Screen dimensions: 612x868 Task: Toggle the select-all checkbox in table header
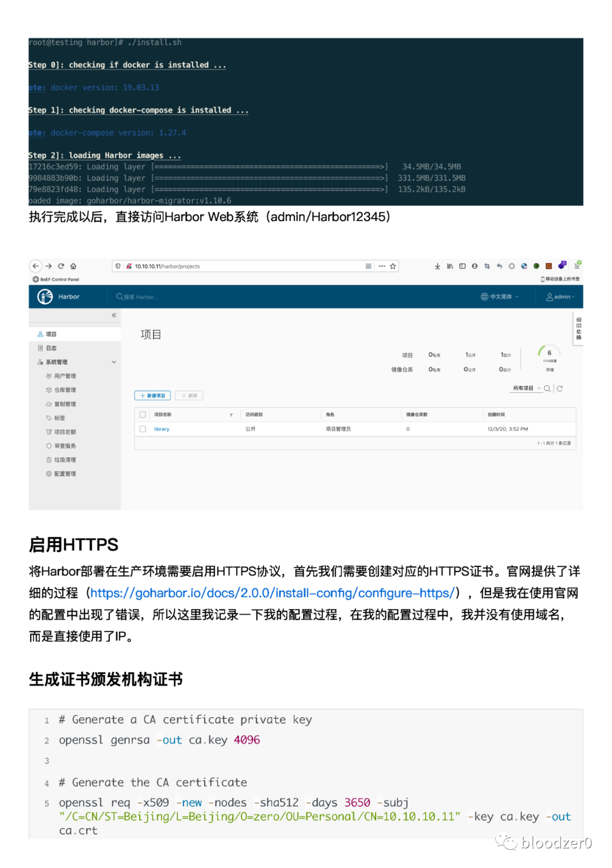[143, 414]
